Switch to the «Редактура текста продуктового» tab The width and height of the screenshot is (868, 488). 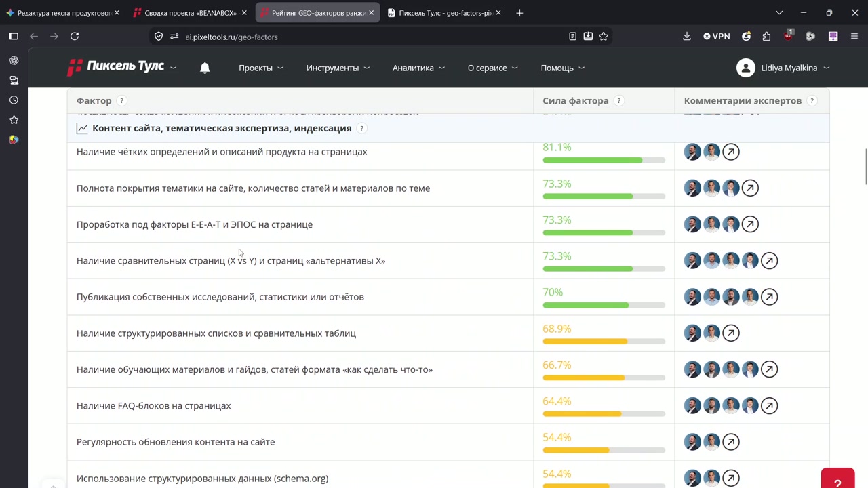click(63, 13)
